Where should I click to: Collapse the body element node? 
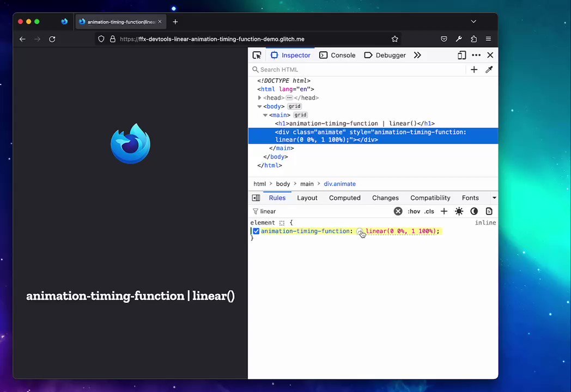coord(259,106)
